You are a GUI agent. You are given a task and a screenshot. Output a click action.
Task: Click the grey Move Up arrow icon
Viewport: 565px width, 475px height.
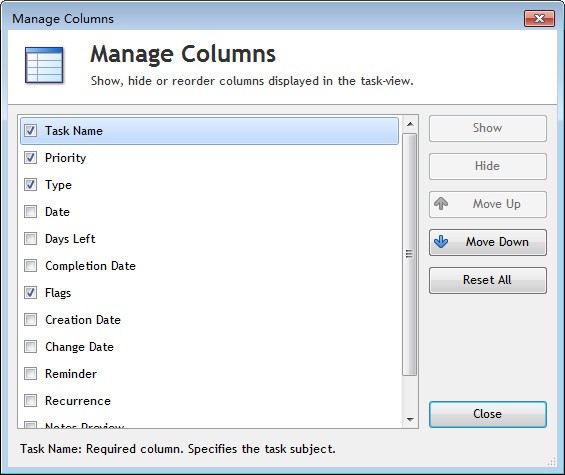click(x=441, y=204)
